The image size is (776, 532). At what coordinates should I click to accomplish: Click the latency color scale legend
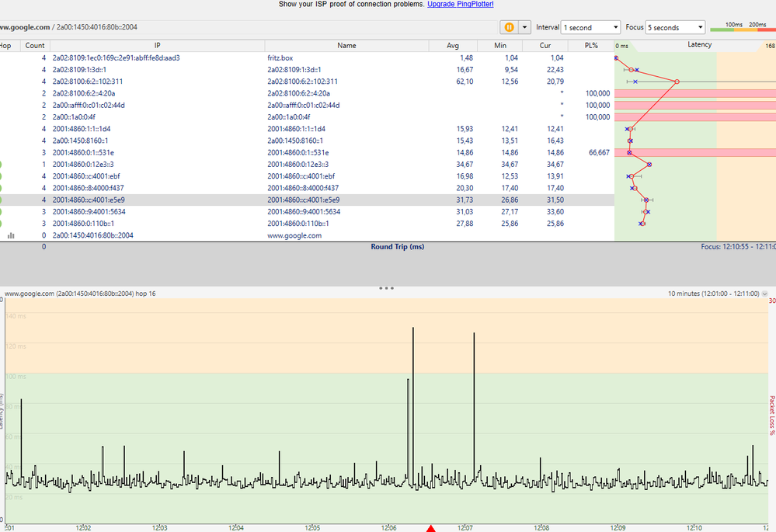click(743, 27)
